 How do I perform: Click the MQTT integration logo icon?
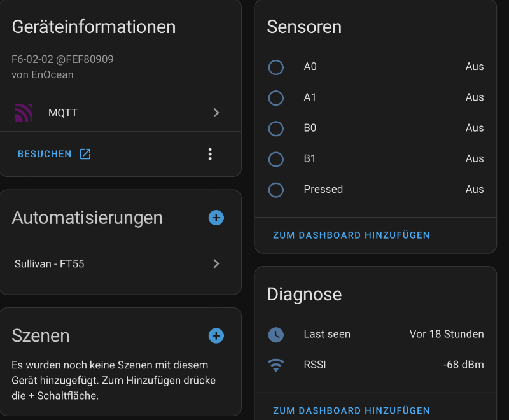(x=24, y=113)
